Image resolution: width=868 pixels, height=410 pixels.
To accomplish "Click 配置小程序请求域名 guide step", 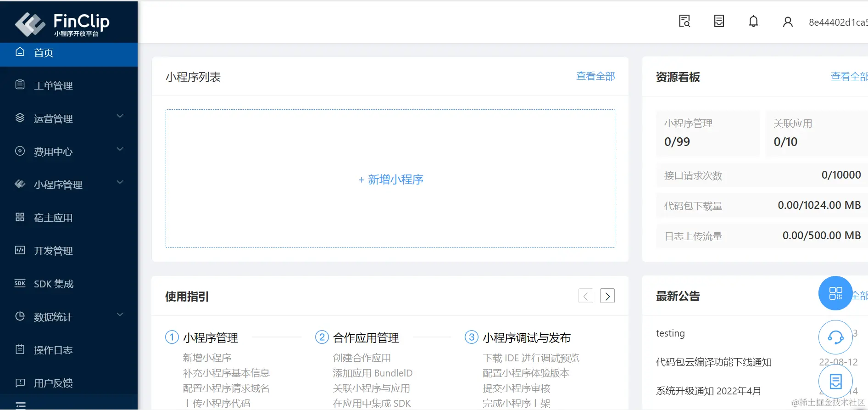I will (226, 388).
